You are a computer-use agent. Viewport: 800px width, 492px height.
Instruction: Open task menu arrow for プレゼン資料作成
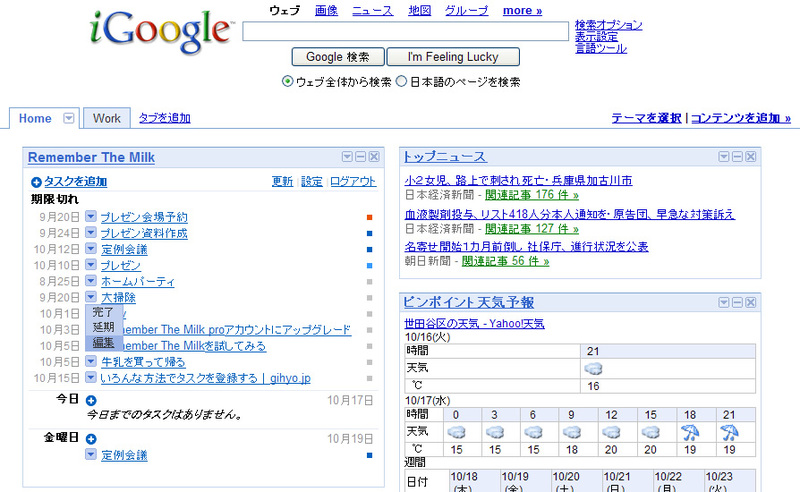coord(91,233)
